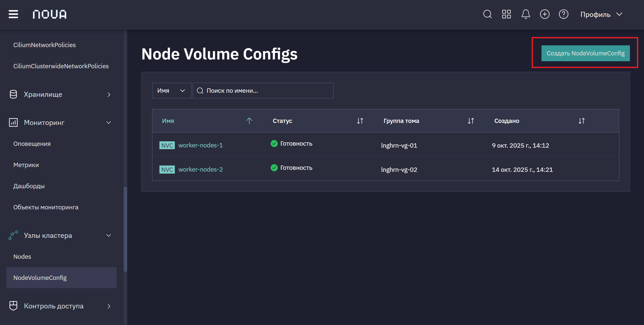The width and height of the screenshot is (644, 325).
Task: Open the worker-nodes-1 link
Action: [x=200, y=145]
